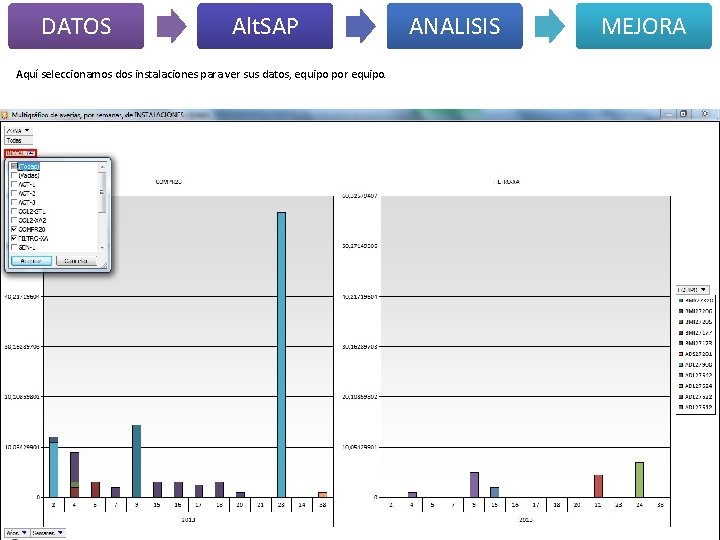The height and width of the screenshot is (540, 720).
Task: Click the Cancelar button in filter popup
Action: [x=76, y=261]
